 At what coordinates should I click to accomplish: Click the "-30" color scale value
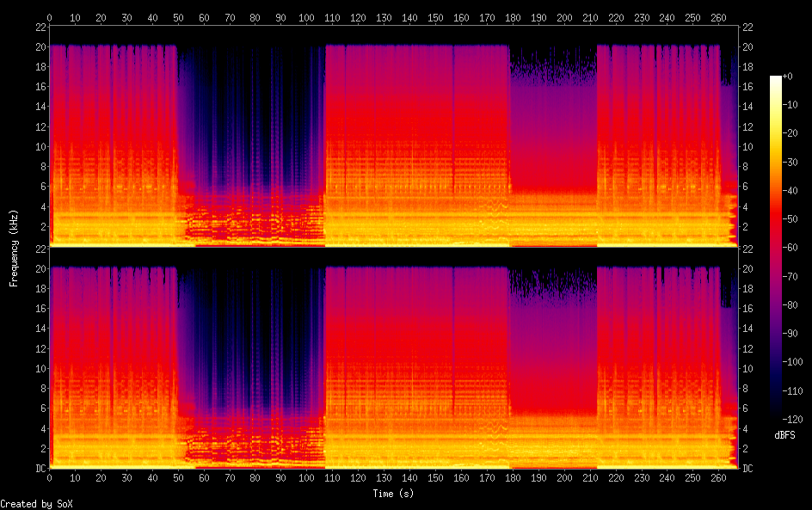click(790, 162)
